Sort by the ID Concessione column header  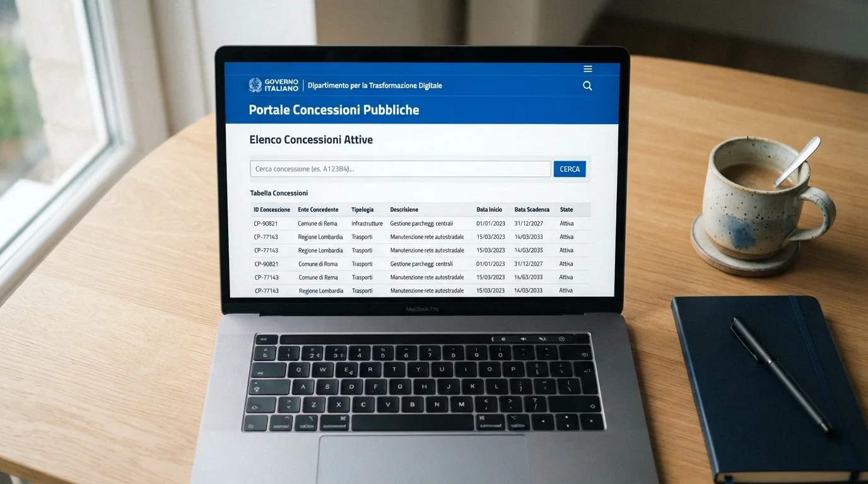click(x=272, y=210)
